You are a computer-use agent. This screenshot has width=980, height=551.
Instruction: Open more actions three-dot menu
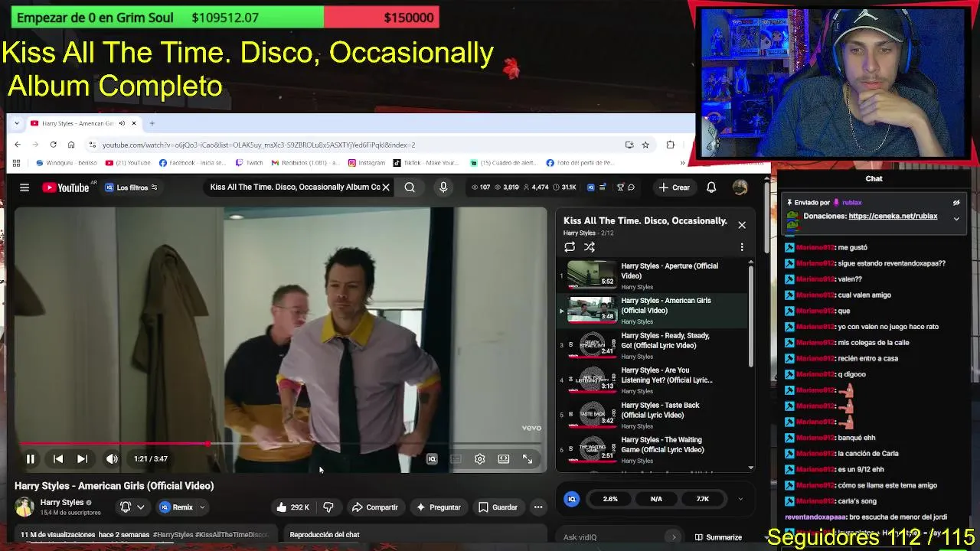538,507
